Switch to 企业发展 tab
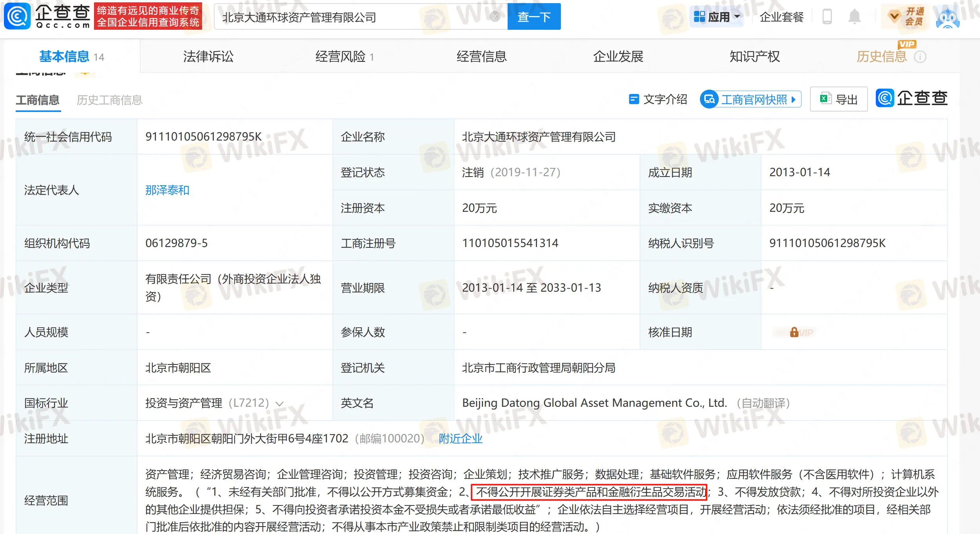Viewport: 980px width, 534px height. (618, 57)
